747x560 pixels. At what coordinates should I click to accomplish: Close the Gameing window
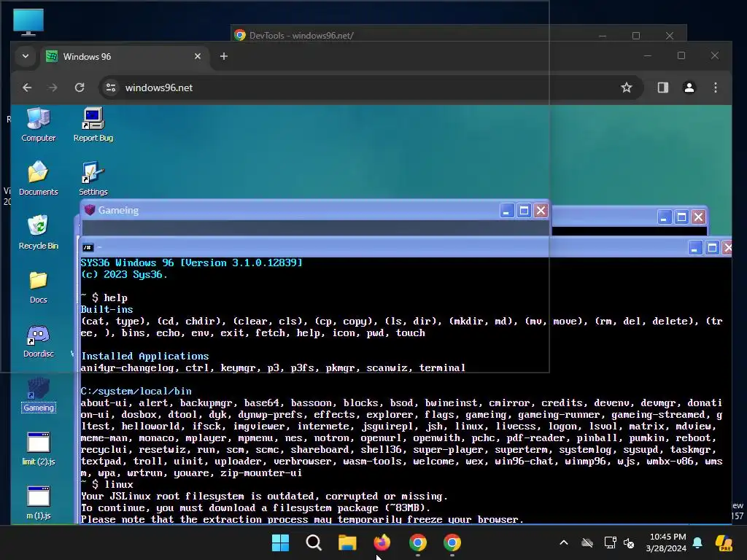pos(541,211)
